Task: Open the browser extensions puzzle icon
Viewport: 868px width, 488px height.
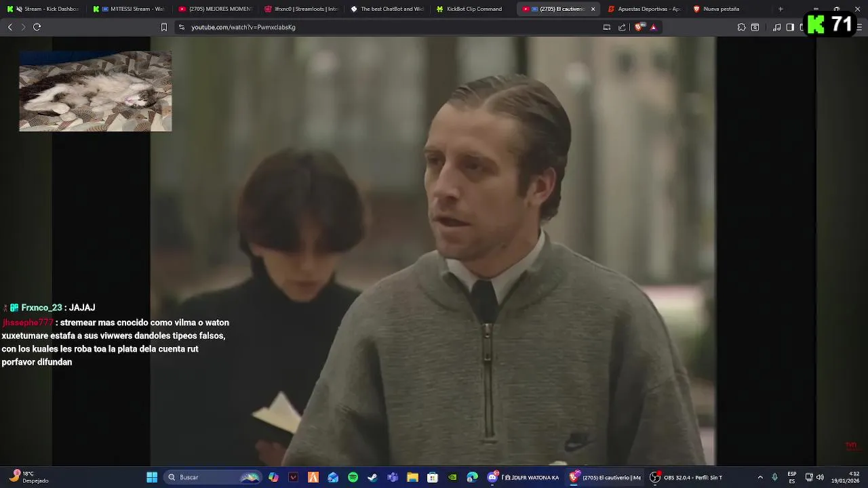Action: click(x=741, y=27)
